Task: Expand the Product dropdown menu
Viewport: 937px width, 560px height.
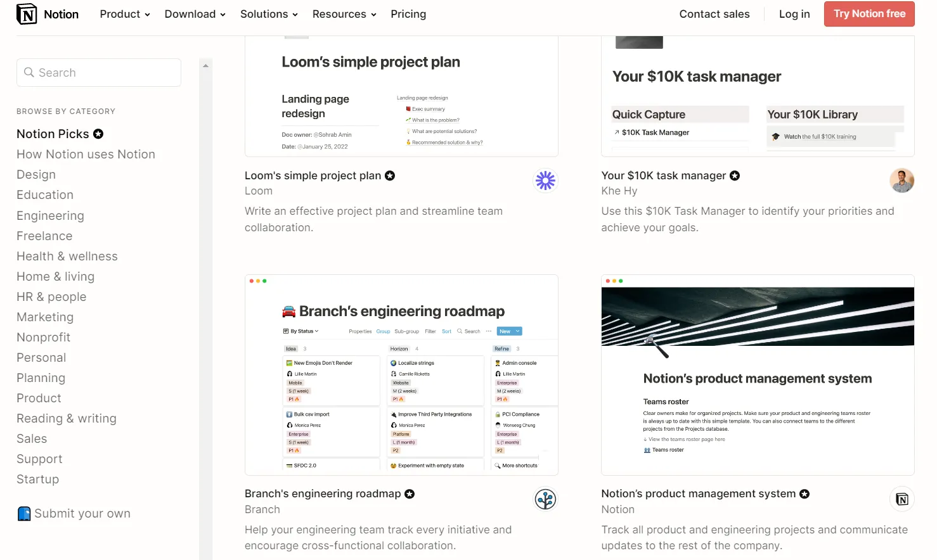Action: [125, 14]
